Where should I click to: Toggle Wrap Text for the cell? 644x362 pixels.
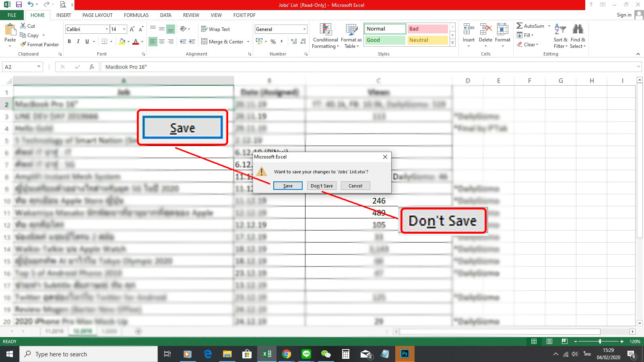(x=216, y=29)
